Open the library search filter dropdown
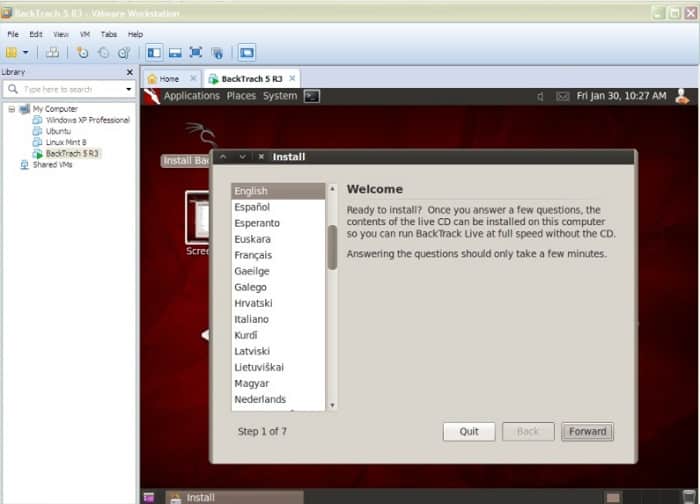The width and height of the screenshot is (700, 504). click(129, 89)
